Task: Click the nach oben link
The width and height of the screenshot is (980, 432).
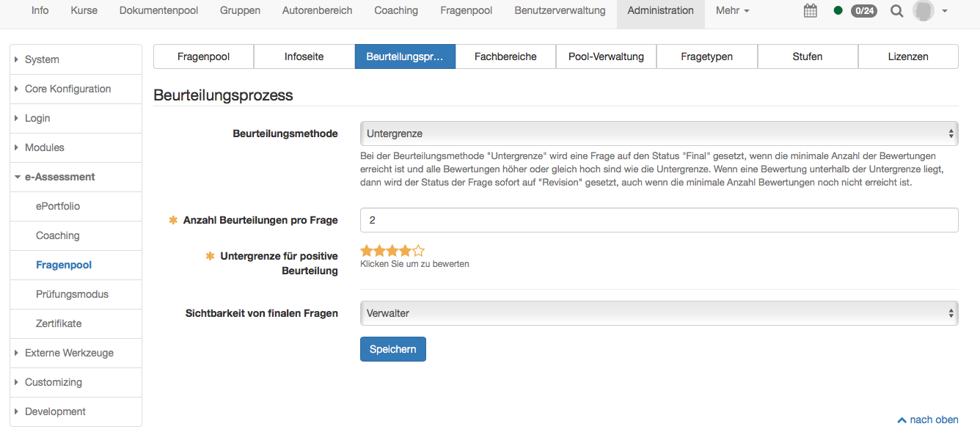Action: pyautogui.click(x=928, y=420)
